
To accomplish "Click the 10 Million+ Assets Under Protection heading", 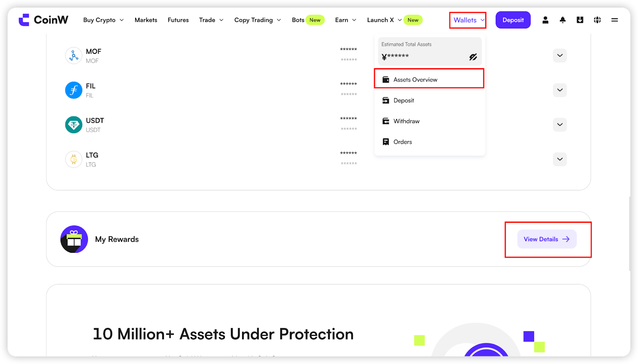I will coord(223,334).
